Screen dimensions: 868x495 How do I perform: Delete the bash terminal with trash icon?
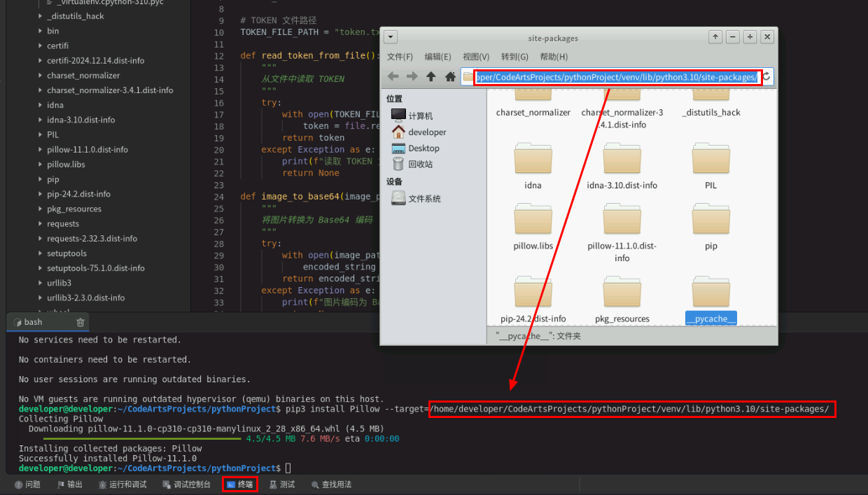(x=80, y=322)
